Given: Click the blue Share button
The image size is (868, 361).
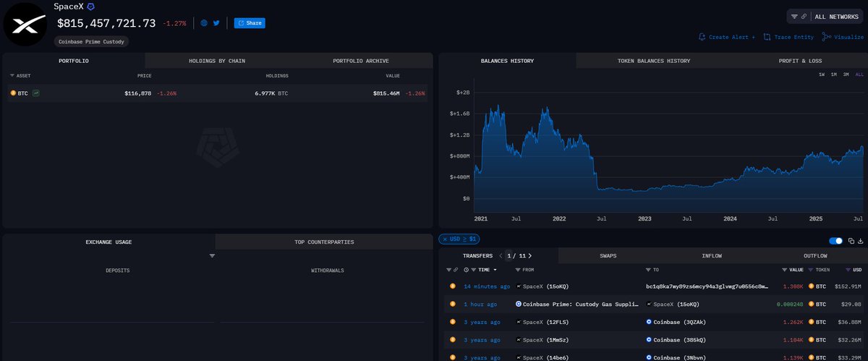Looking at the screenshot, I should (x=250, y=23).
